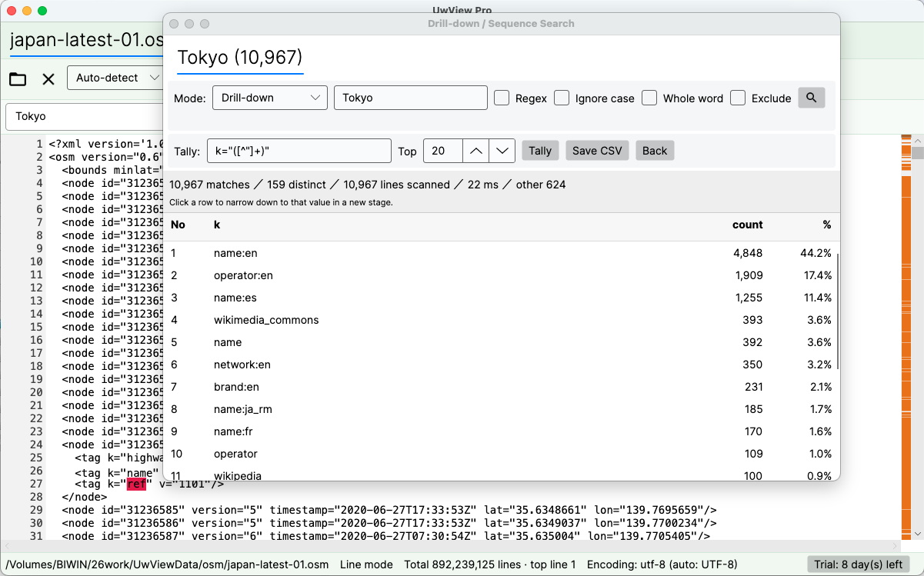Viewport: 924px width, 576px height.
Task: Select the name:es row
Action: (501, 298)
